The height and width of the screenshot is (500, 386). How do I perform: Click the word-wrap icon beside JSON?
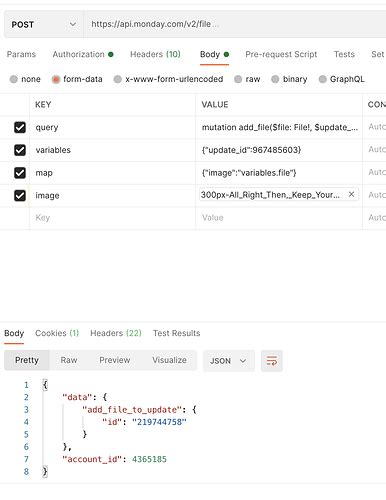(x=272, y=360)
